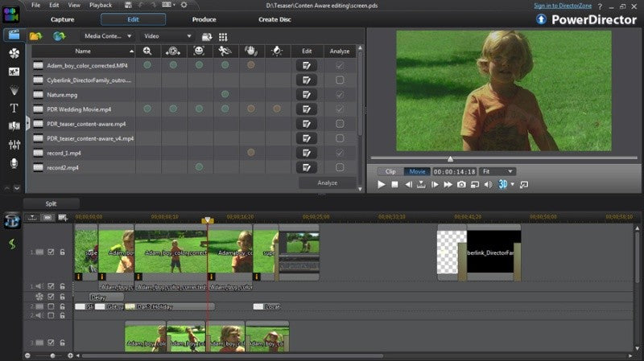Click the Play button in preview
The width and height of the screenshot is (644, 361).
[381, 185]
